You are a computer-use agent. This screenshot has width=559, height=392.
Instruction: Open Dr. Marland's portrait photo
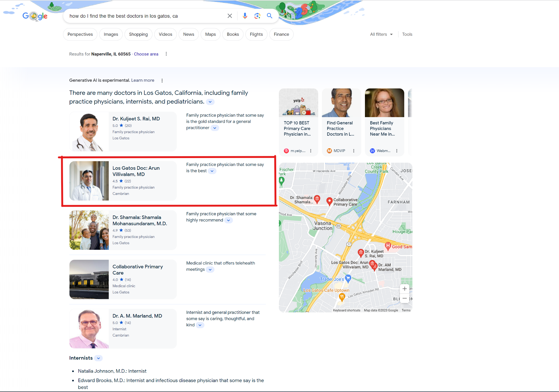89,329
